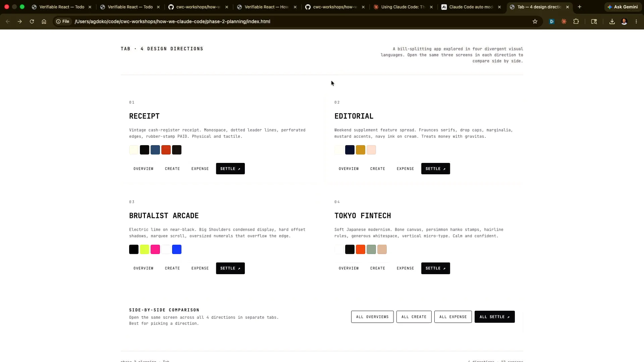Open the Chrome profile avatar

point(624,21)
